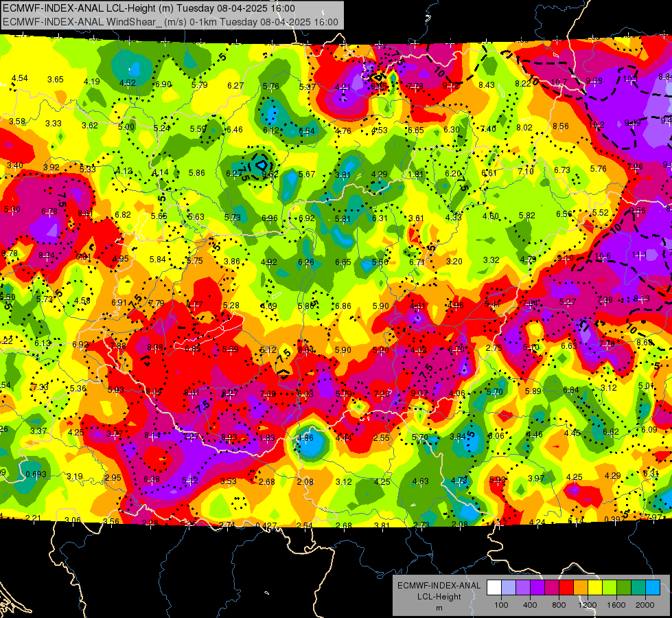Click the wind shear value 3.33

54,124
